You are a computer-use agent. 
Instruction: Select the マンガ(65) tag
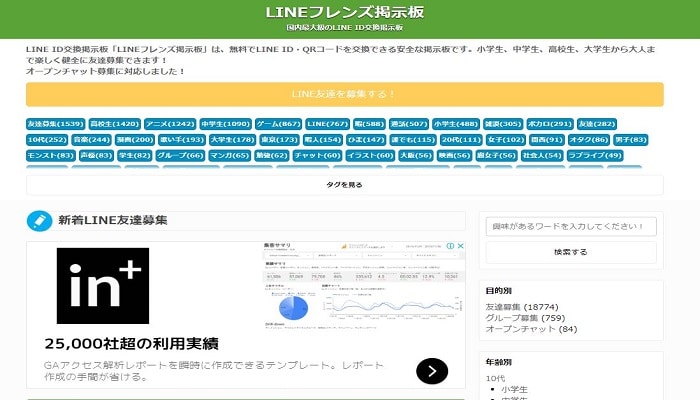point(229,155)
